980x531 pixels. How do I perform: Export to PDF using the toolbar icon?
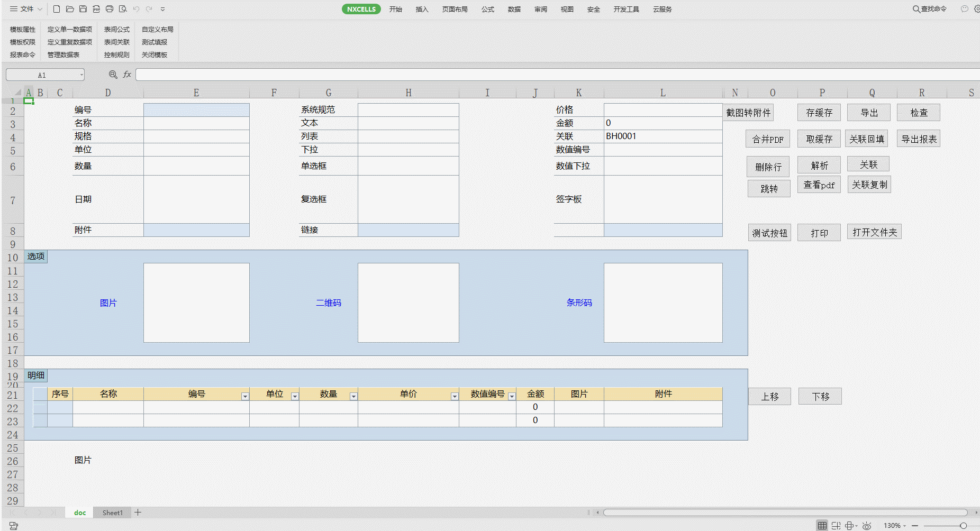pyautogui.click(x=96, y=9)
